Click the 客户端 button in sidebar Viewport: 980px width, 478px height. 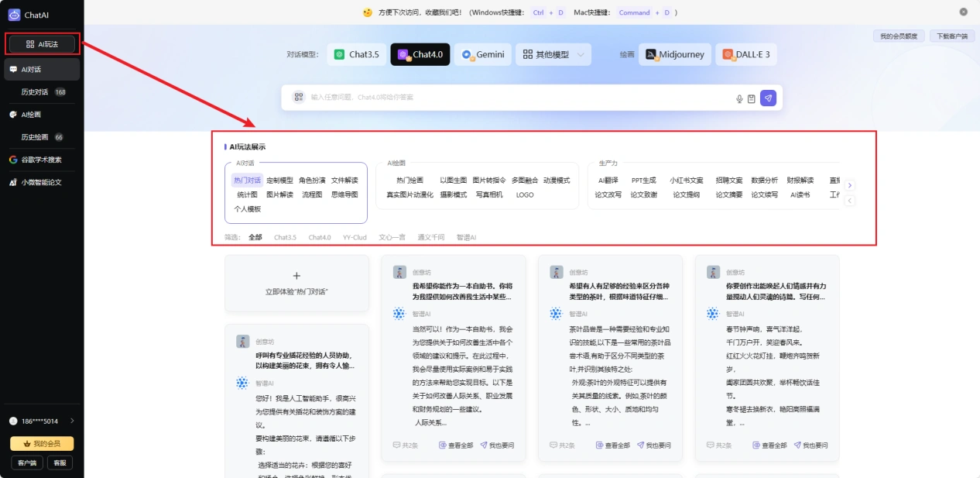coord(27,463)
